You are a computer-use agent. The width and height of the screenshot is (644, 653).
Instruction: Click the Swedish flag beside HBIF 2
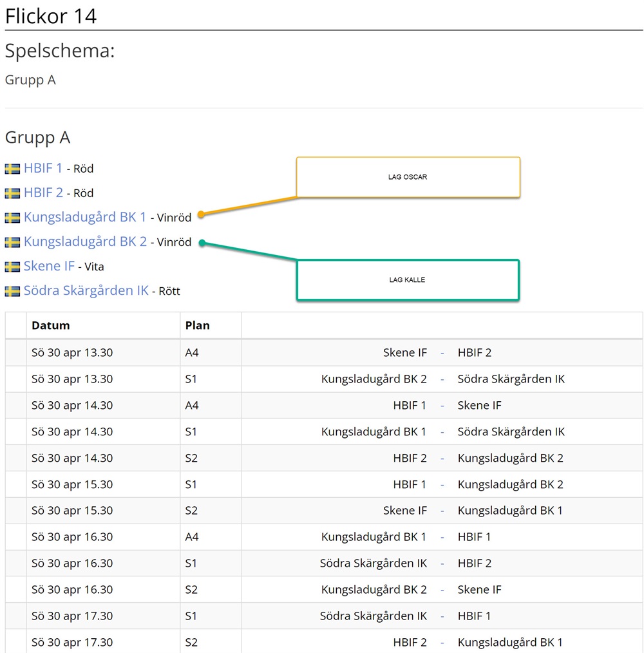tap(12, 193)
